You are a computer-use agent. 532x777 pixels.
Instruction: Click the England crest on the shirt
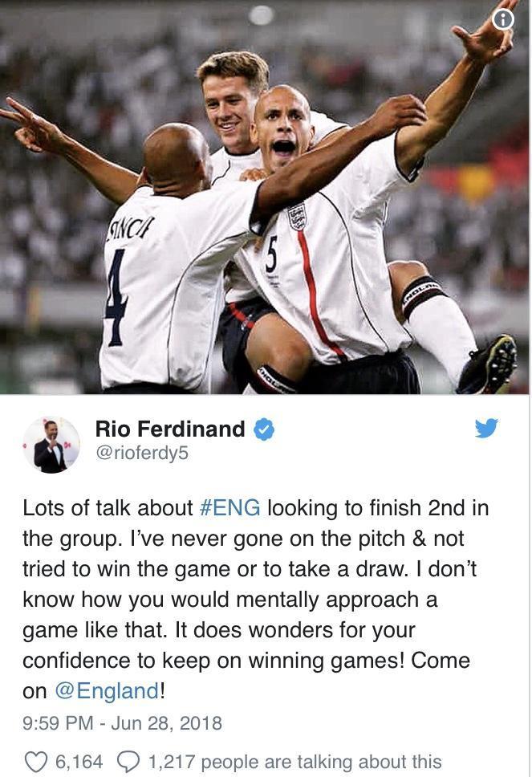point(297,217)
